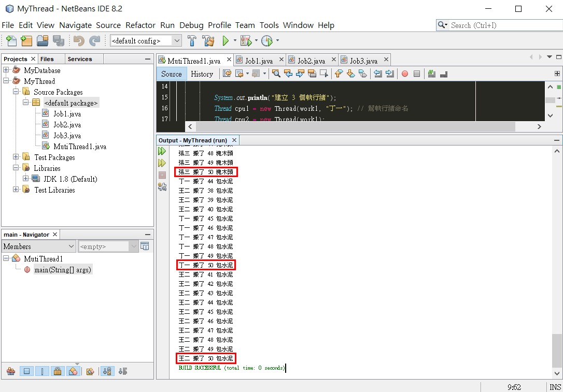Click the Shift Line Left icon
Image resolution: width=563 pixels, height=392 pixels.
[378, 74]
